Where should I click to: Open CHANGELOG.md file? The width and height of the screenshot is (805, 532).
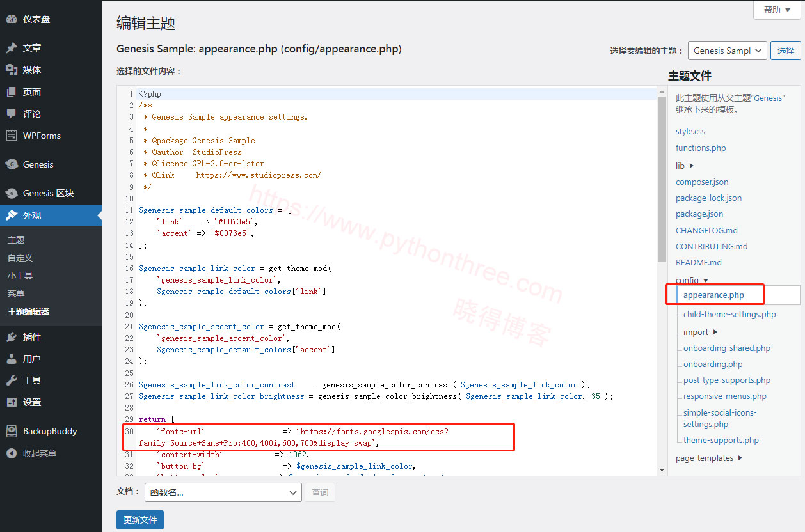(x=706, y=230)
